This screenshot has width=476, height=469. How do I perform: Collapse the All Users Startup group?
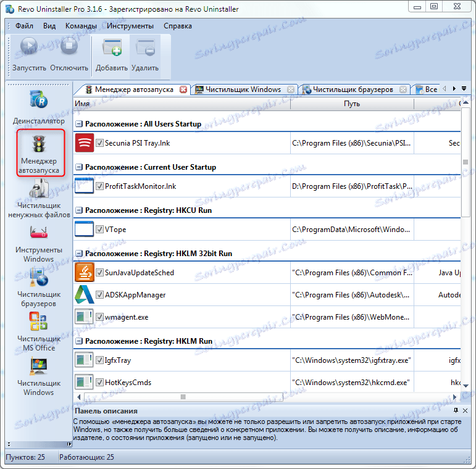click(79, 124)
